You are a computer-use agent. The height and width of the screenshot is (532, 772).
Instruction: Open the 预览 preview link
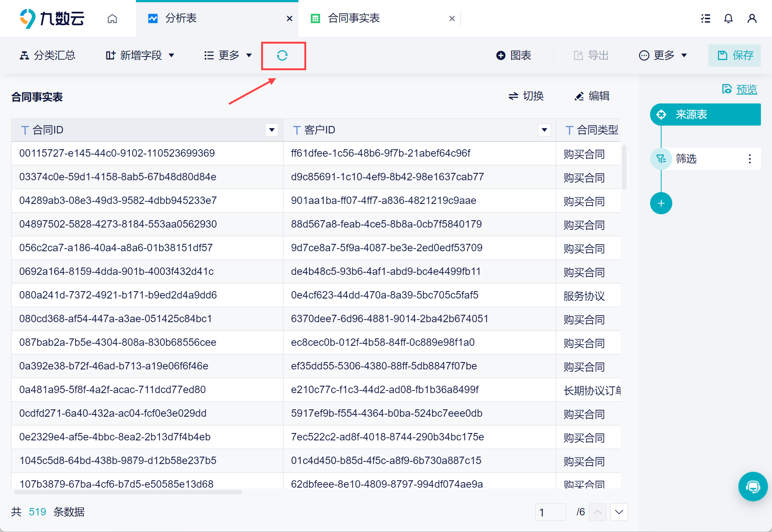[746, 89]
